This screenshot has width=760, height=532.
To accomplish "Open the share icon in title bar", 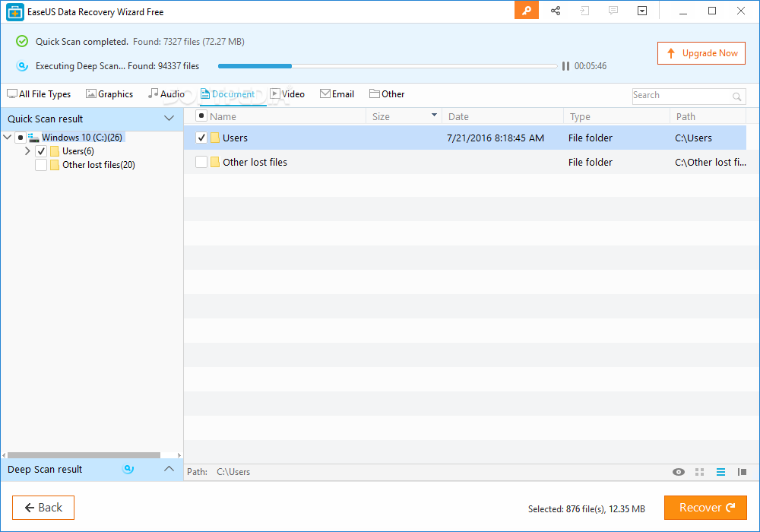I will pos(556,11).
